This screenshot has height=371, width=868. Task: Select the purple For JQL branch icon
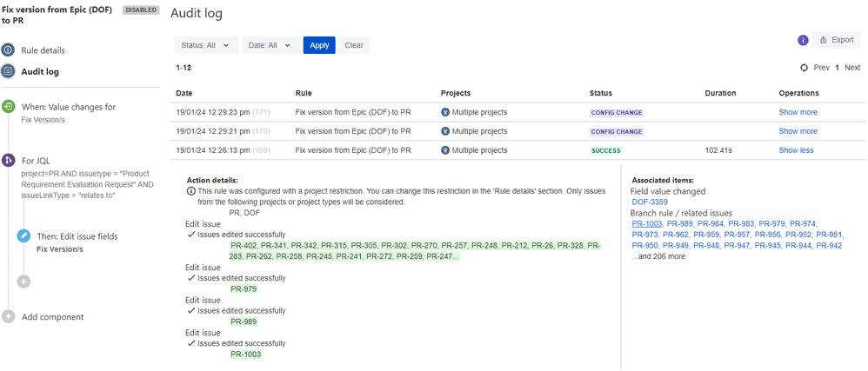8,161
